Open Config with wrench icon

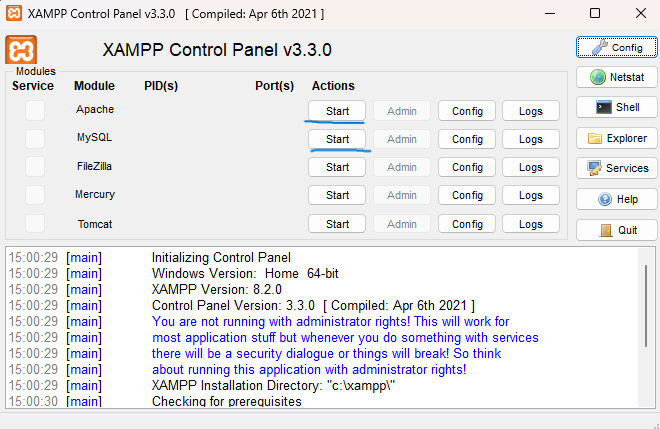pos(616,47)
